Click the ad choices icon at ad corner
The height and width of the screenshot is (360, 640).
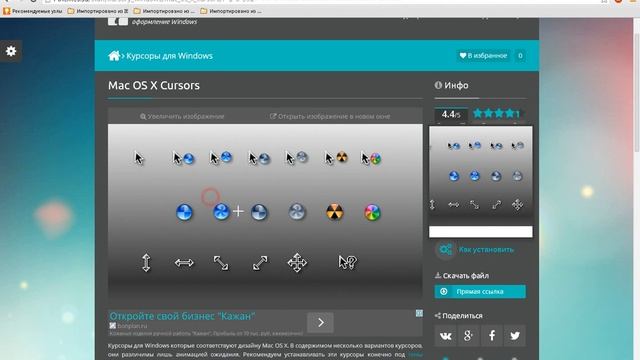[419, 313]
